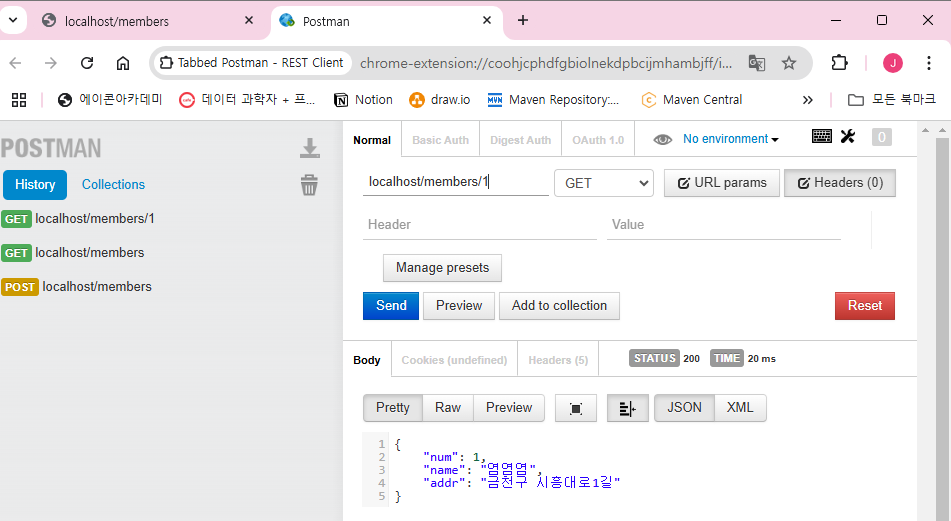Open the GET method dropdown
The image size is (951, 521).
[604, 183]
